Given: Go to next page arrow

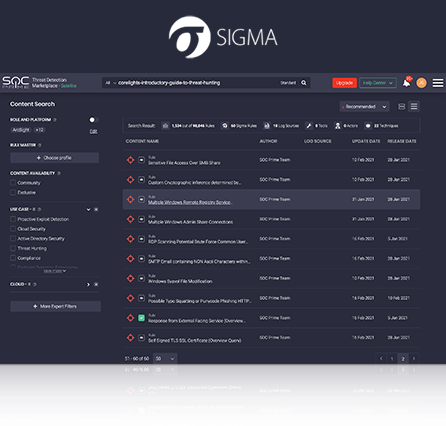Looking at the screenshot, I should pyautogui.click(x=414, y=359).
